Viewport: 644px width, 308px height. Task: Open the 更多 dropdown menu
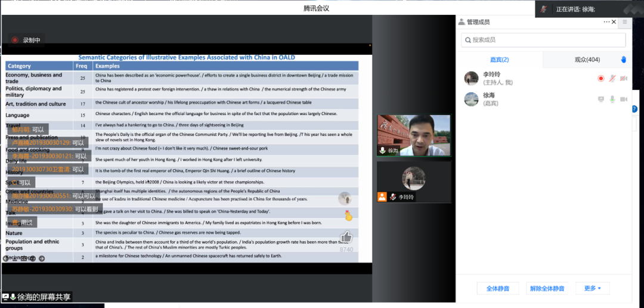coord(592,288)
